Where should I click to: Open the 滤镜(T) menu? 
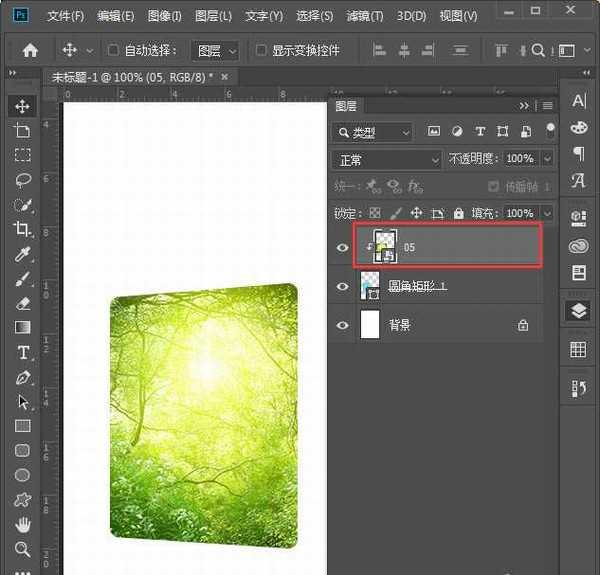(x=364, y=16)
